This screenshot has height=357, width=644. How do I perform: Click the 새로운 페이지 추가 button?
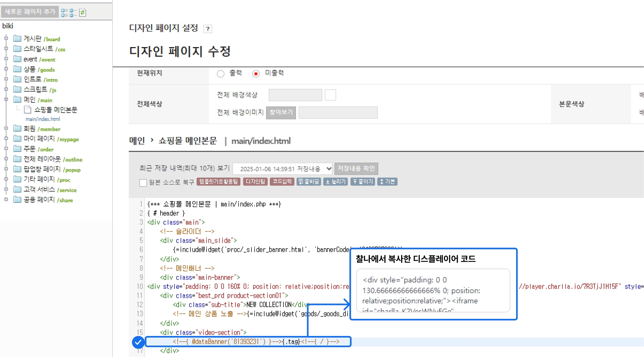[x=30, y=12]
